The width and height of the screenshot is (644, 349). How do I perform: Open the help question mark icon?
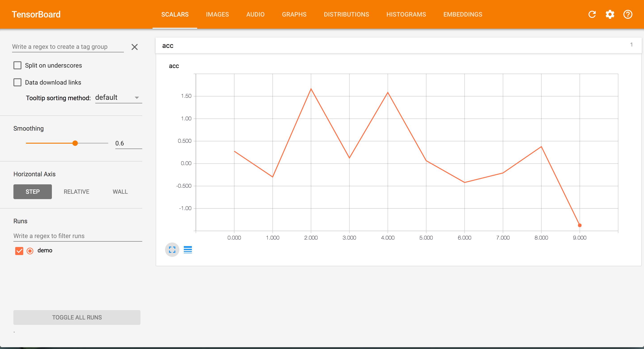[627, 14]
